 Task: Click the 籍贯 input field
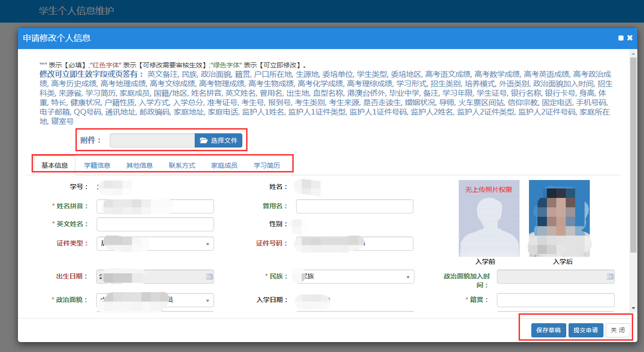click(555, 300)
